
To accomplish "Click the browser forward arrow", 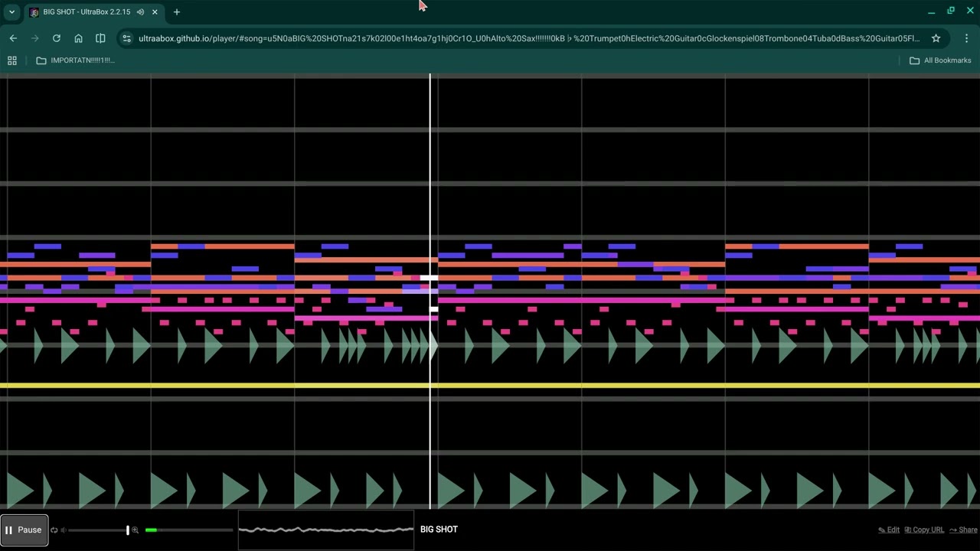I will 34,38.
